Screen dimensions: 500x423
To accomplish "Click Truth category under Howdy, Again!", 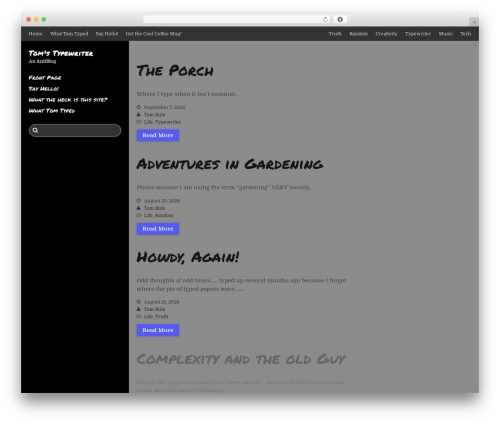I will [161, 316].
